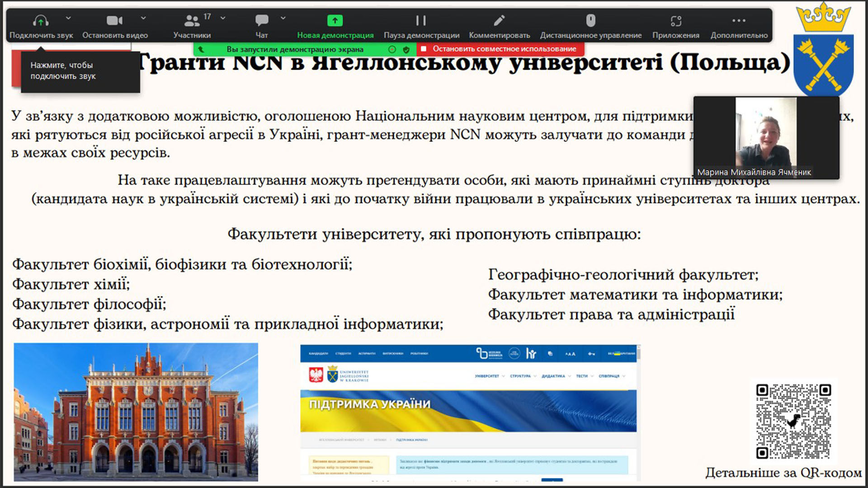Expand arrow next to audio connect
The height and width of the screenshot is (488, 868).
pyautogui.click(x=68, y=18)
